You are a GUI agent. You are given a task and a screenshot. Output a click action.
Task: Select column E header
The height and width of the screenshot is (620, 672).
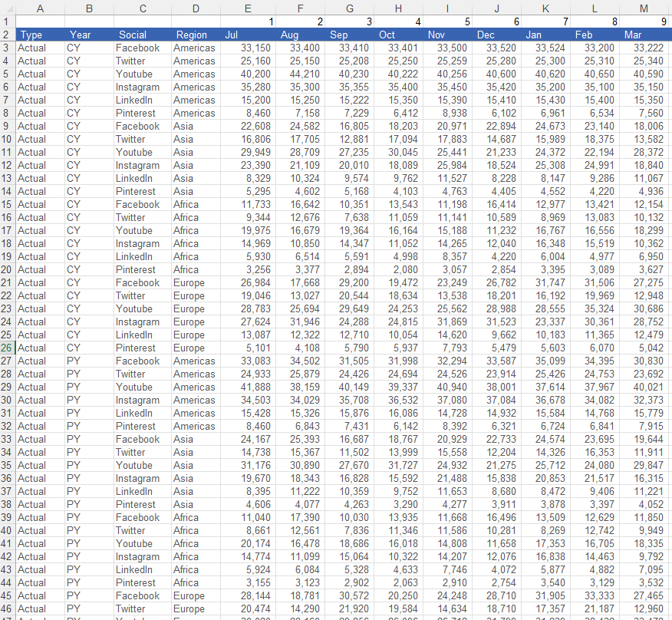pyautogui.click(x=248, y=8)
